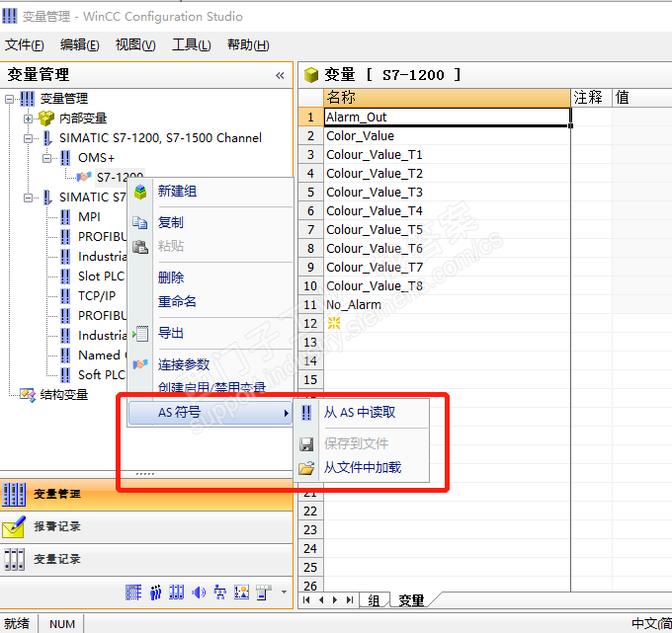Open the navigation bar options dropdown arrow
Screen dimensions: 672x633
click(x=284, y=593)
